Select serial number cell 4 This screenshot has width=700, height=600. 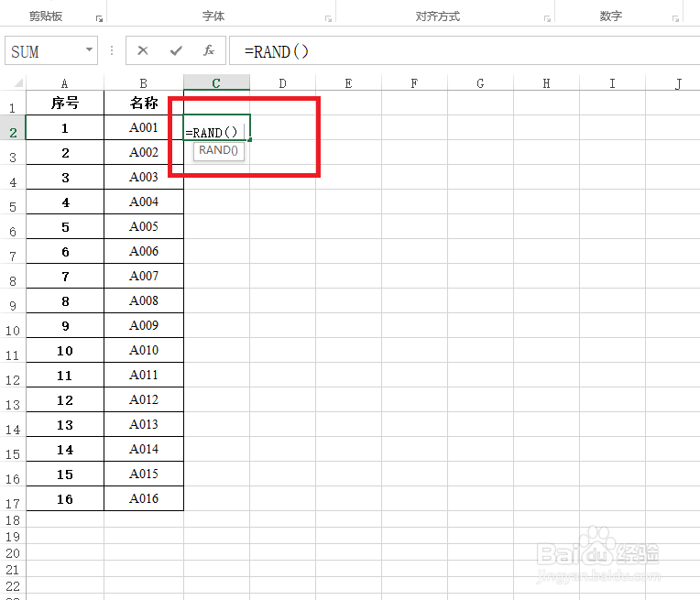pyautogui.click(x=65, y=202)
